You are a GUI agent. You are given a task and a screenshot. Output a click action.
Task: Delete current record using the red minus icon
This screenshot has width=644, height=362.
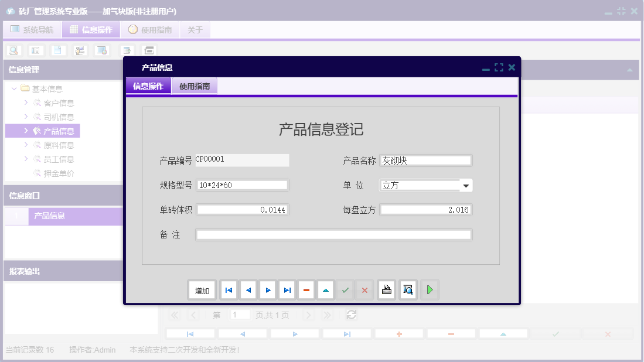click(x=306, y=289)
